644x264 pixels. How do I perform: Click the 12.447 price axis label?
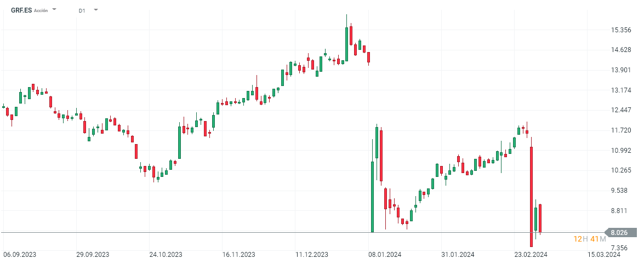620,110
